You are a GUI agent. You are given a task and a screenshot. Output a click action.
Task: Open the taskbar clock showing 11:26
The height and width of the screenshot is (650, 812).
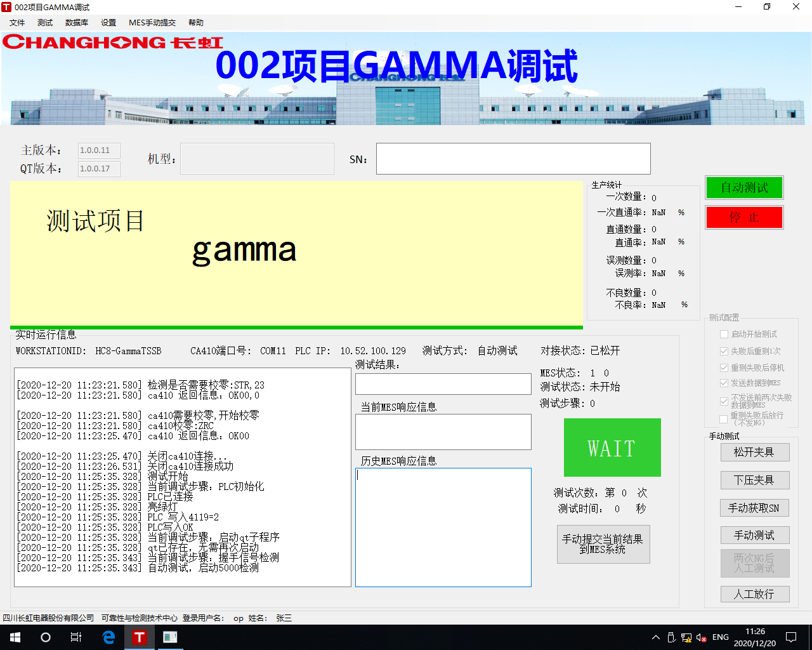(755, 637)
